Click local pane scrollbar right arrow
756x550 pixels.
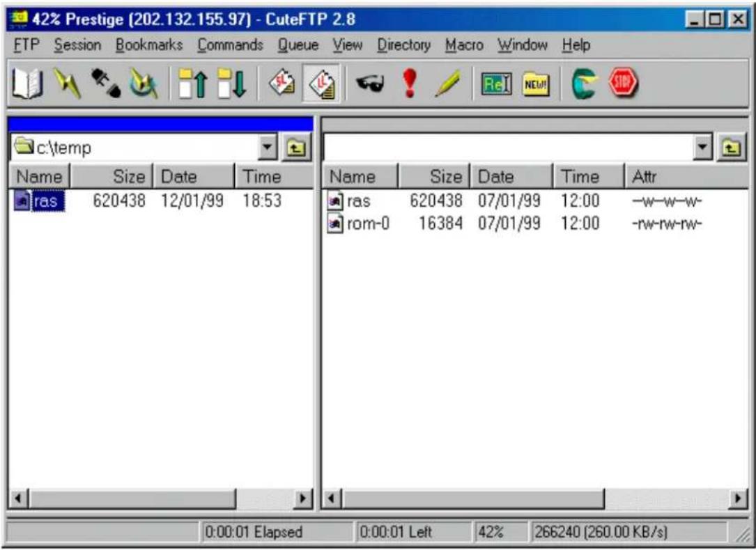coord(303,498)
